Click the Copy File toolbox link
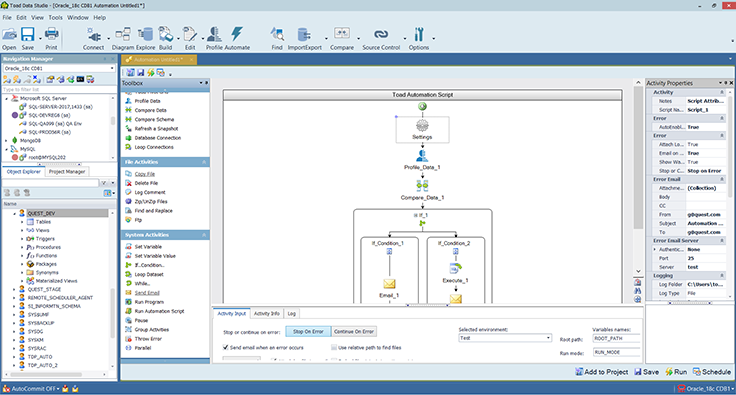Viewport: 736px width, 395px height. (x=145, y=174)
